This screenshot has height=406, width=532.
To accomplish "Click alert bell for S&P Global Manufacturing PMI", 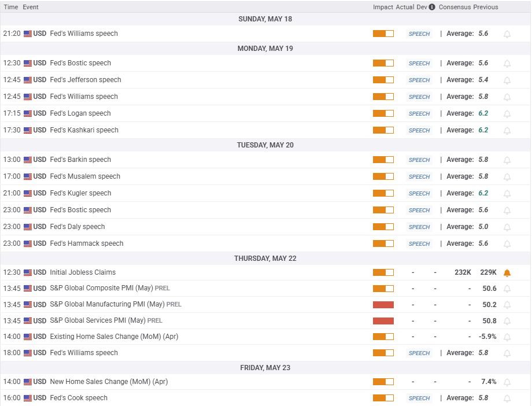I will tap(507, 305).
